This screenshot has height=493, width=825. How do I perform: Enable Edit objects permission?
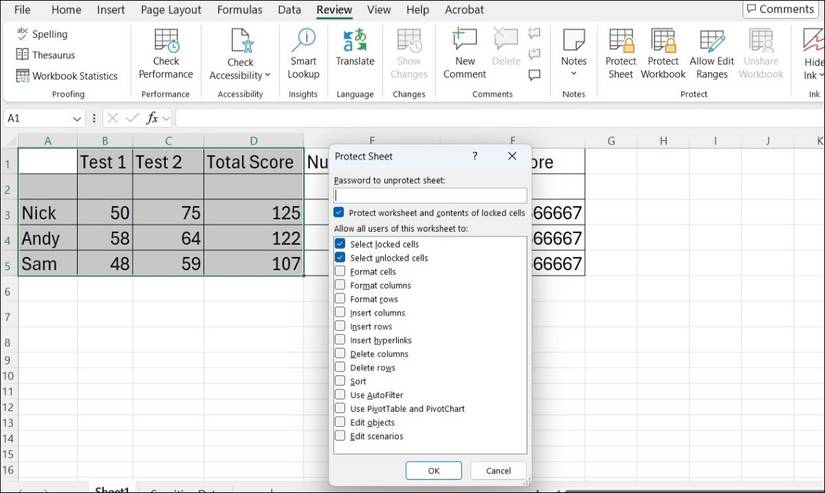340,421
